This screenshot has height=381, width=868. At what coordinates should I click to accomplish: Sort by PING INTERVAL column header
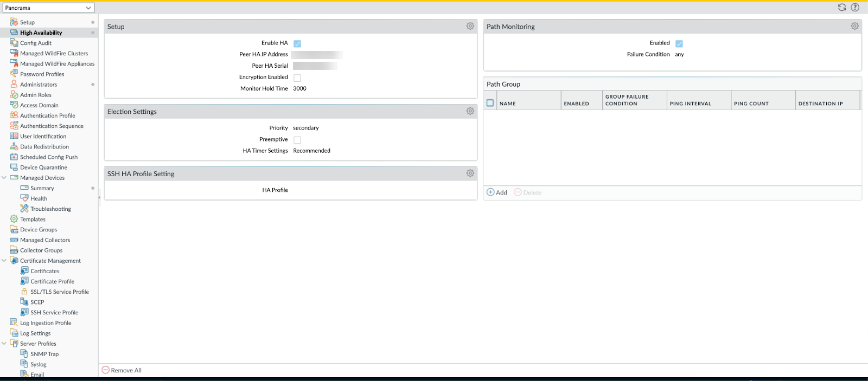pos(699,100)
